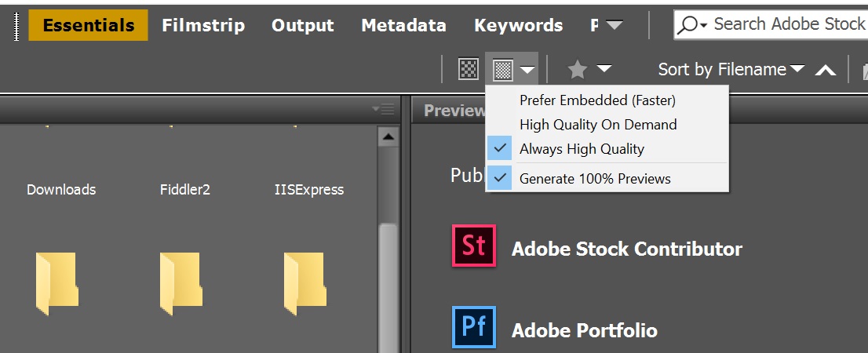868x353 pixels.
Task: Select the IISExpress folder icon
Action: [305, 284]
